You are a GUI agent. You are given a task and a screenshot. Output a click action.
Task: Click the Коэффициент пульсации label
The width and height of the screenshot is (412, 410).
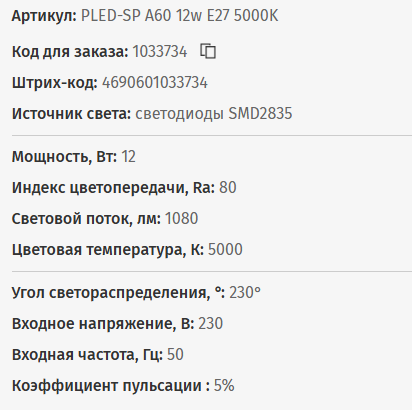(x=111, y=386)
